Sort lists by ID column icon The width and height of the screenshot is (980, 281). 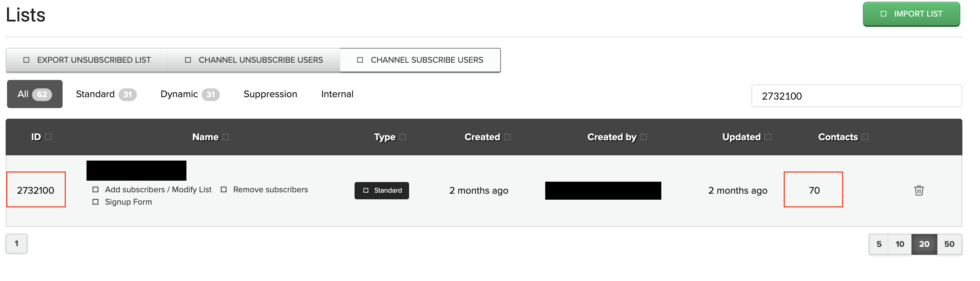click(x=48, y=137)
